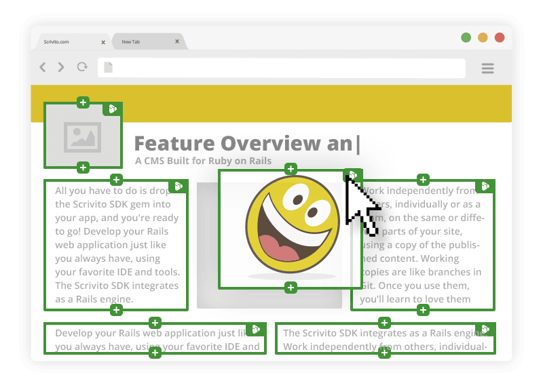Close the Scrivito.com tab
543x392 pixels.
click(x=103, y=42)
